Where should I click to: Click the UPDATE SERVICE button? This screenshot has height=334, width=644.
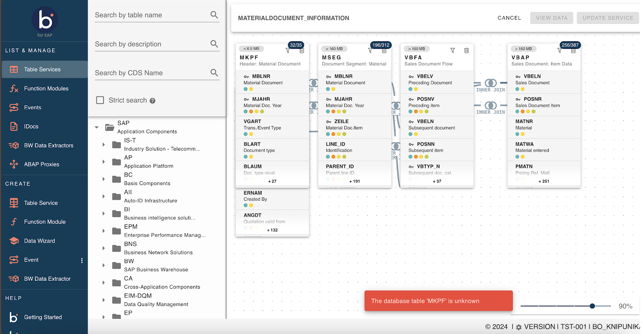[608, 18]
